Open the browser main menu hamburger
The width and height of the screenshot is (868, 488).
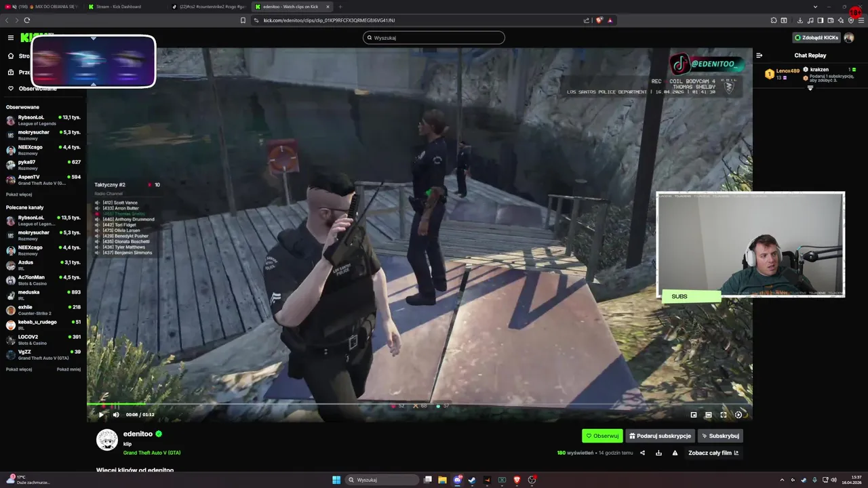click(861, 20)
